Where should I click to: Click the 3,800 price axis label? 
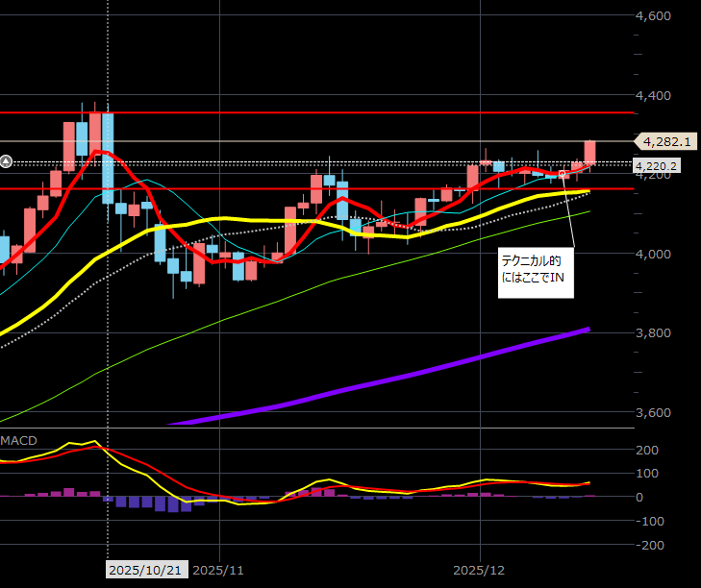(654, 333)
